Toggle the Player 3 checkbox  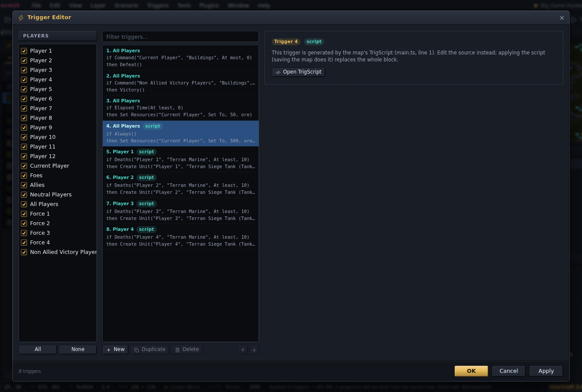pyautogui.click(x=24, y=70)
